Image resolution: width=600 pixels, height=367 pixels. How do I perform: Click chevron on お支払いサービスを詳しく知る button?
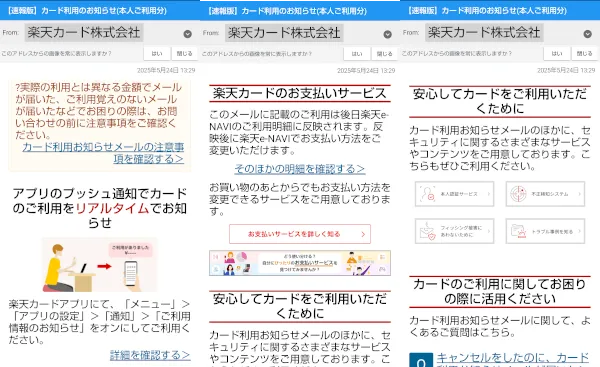(x=363, y=234)
